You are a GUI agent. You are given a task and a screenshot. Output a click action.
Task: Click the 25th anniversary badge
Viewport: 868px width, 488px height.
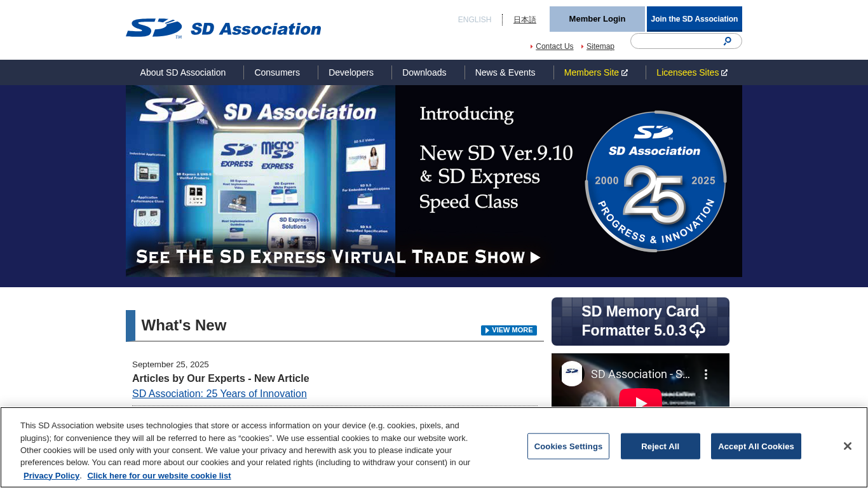pyautogui.click(x=656, y=181)
